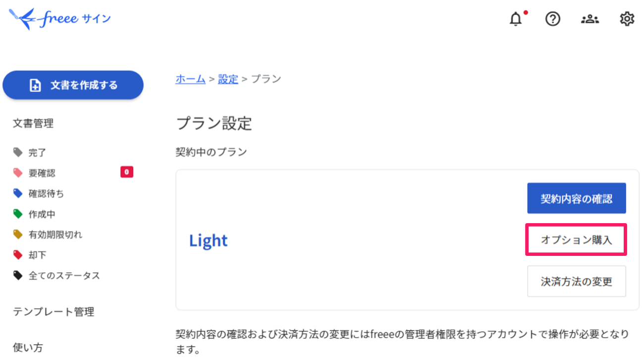This screenshot has width=644, height=363.
Task: Open the team members icon
Action: pyautogui.click(x=590, y=19)
